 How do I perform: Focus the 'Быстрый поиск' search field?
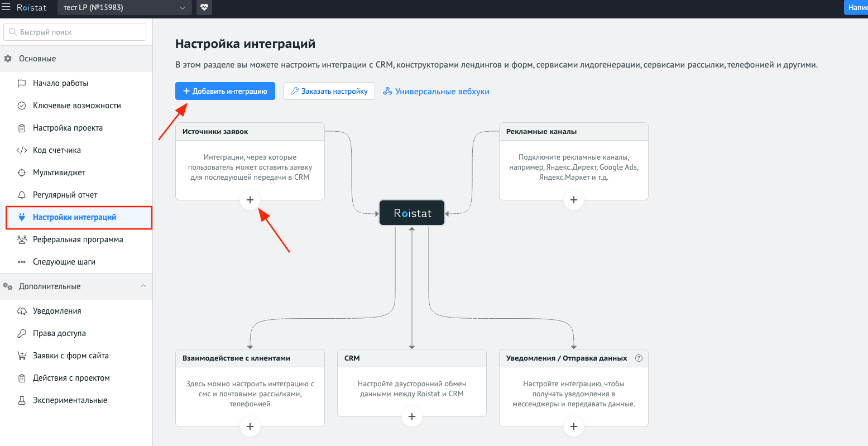75,32
